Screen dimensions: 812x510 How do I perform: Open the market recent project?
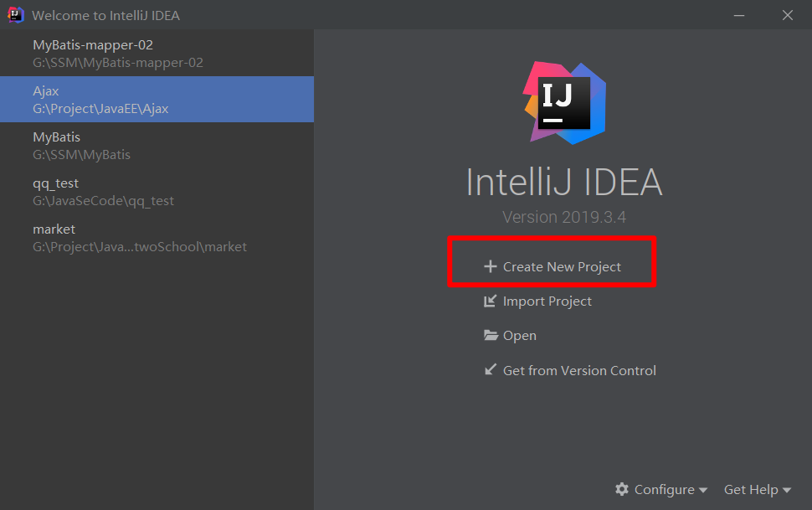tap(139, 237)
